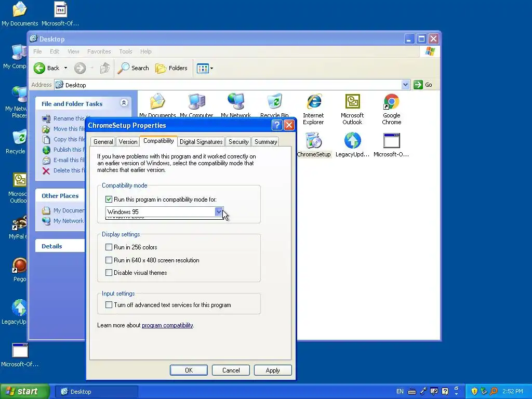Check Turn off advanced text services
Viewport: 532px width, 399px height.
point(109,304)
